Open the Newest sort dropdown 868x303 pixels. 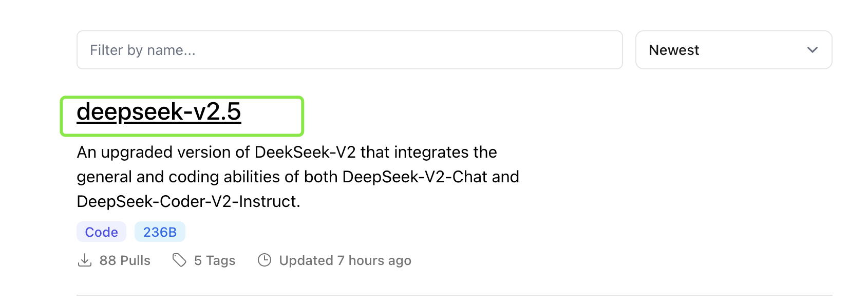pyautogui.click(x=733, y=50)
